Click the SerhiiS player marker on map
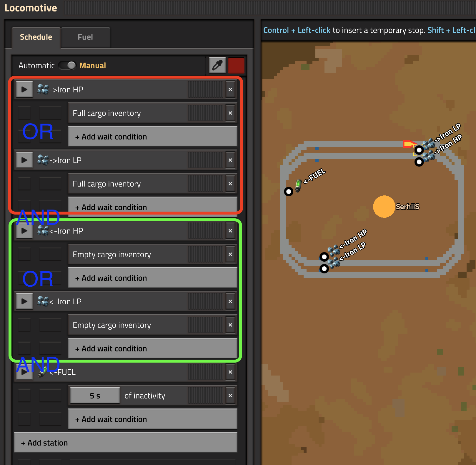The width and height of the screenshot is (476, 465). click(x=384, y=207)
